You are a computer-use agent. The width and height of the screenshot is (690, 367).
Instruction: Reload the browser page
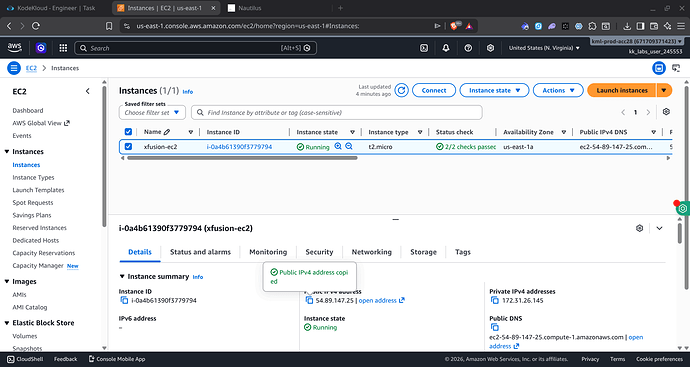click(x=36, y=26)
